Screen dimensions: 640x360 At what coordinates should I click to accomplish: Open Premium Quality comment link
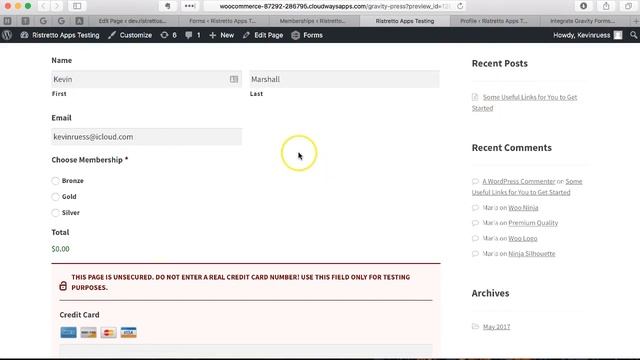point(533,223)
